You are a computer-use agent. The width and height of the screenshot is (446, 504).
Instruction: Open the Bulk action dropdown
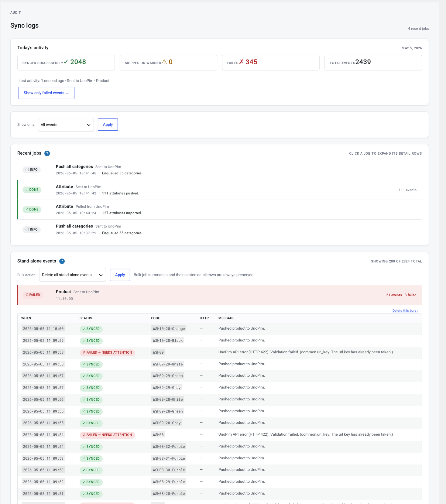[x=73, y=275]
